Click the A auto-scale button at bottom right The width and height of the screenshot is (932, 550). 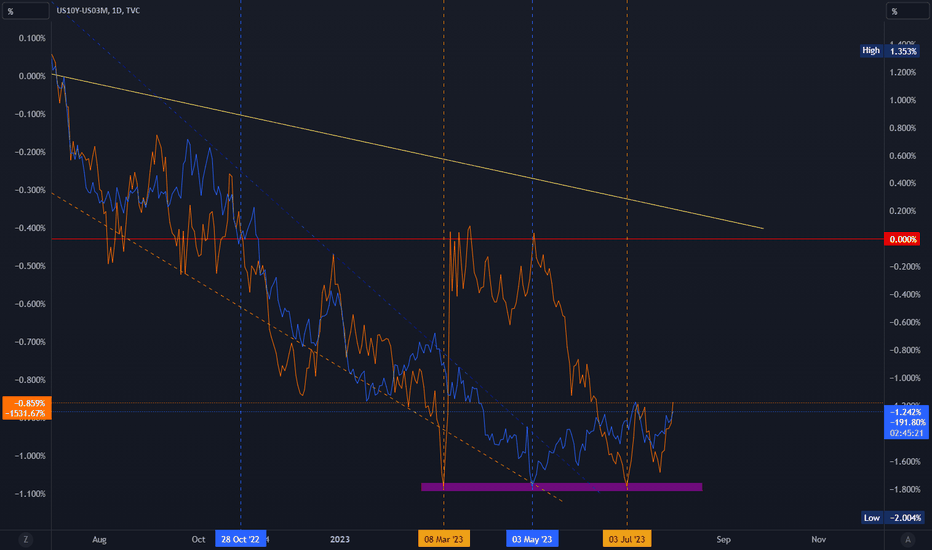(907, 539)
